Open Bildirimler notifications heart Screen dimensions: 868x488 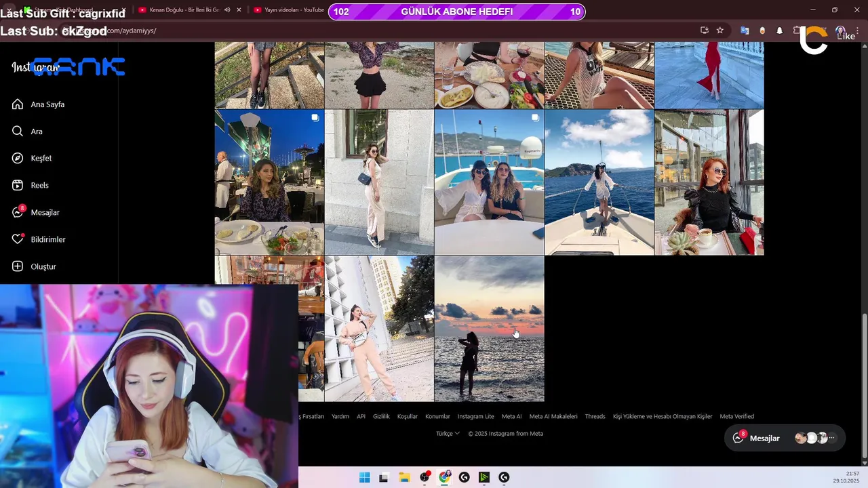(38, 239)
